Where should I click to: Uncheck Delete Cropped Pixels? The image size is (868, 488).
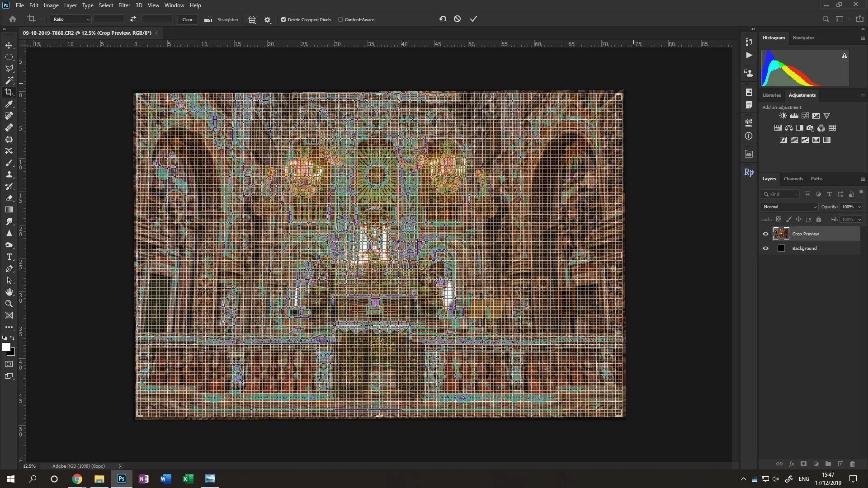[x=283, y=19]
